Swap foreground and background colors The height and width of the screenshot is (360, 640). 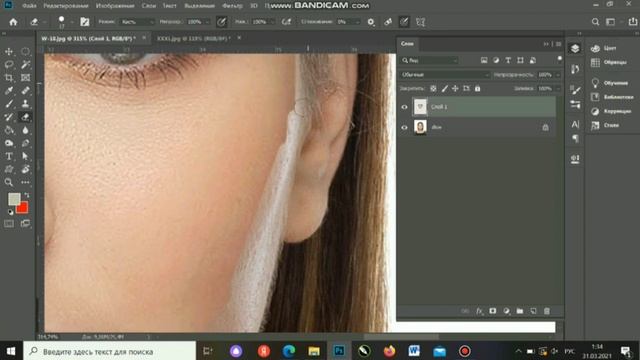pyautogui.click(x=27, y=195)
